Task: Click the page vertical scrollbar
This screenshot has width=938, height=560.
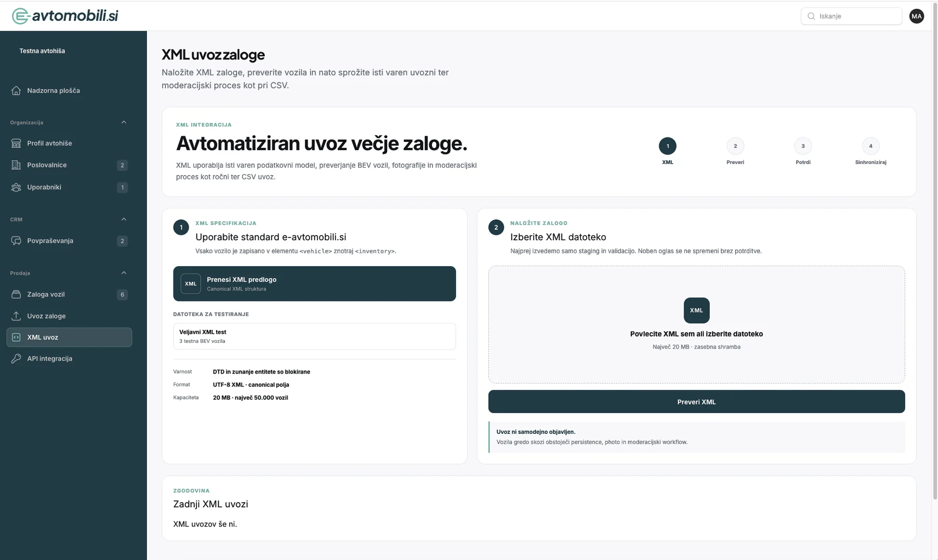Action: click(x=935, y=250)
